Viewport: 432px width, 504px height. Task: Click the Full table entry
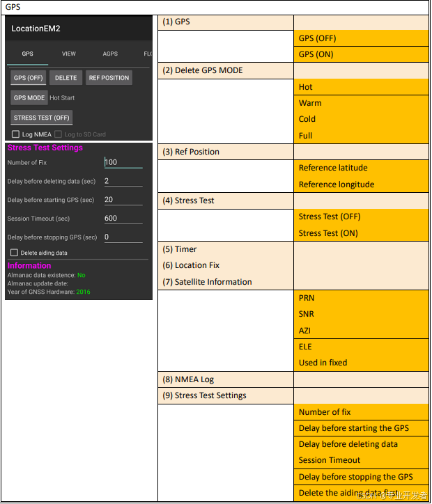[x=306, y=136]
